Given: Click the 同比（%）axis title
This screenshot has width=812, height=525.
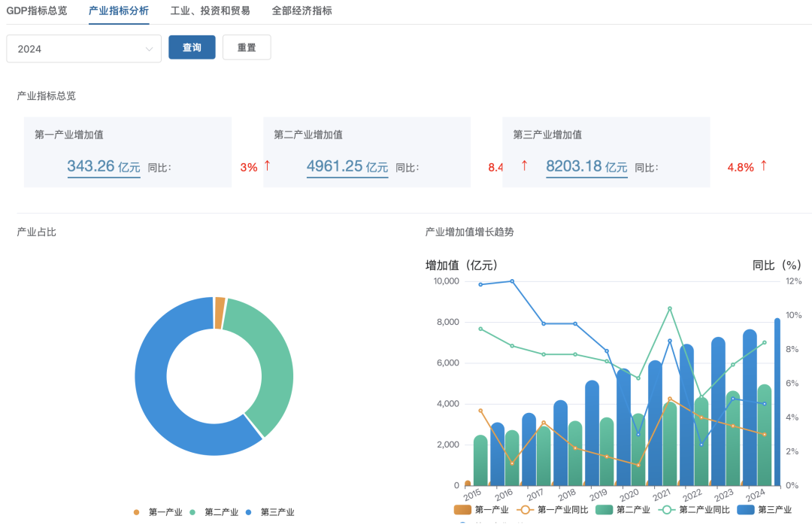Looking at the screenshot, I should (x=777, y=266).
